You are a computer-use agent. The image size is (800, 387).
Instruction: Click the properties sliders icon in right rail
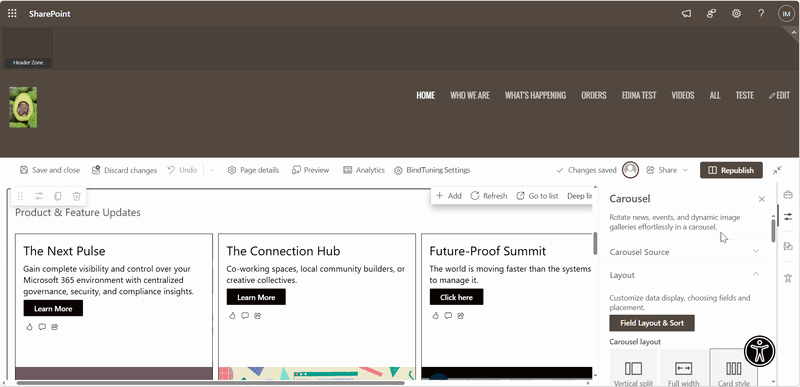[788, 217]
